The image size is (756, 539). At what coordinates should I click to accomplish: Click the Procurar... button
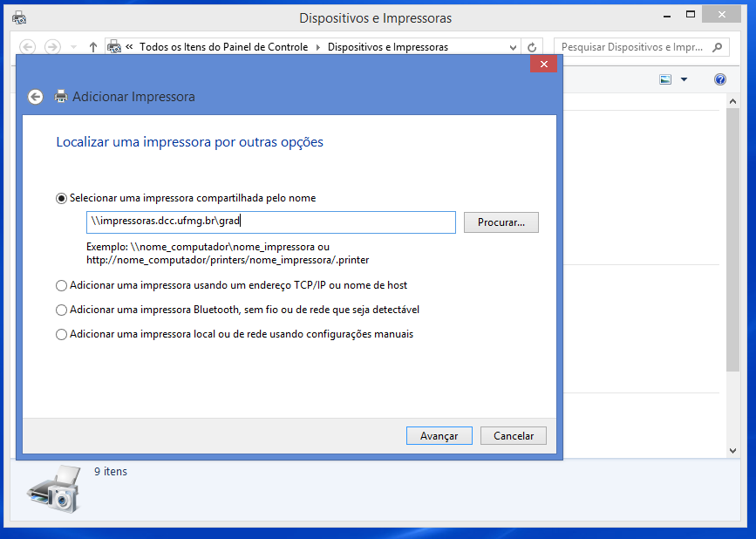pos(501,222)
